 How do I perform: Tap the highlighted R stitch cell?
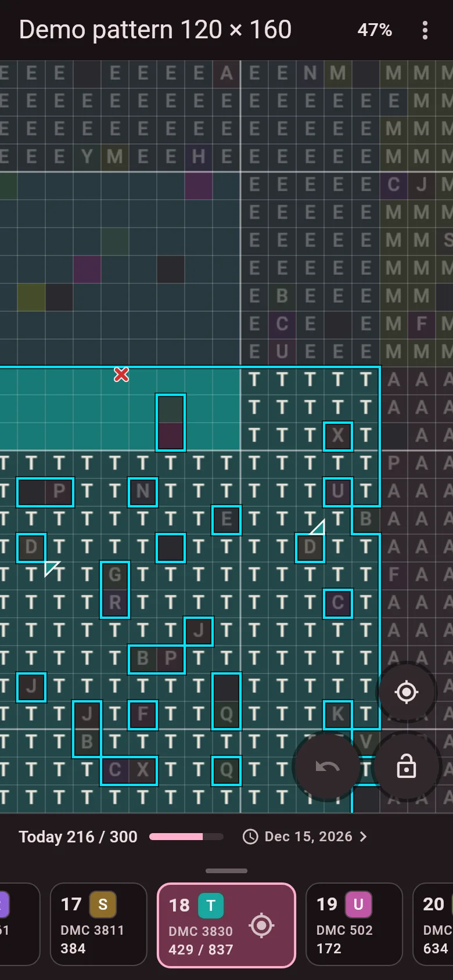point(115,603)
